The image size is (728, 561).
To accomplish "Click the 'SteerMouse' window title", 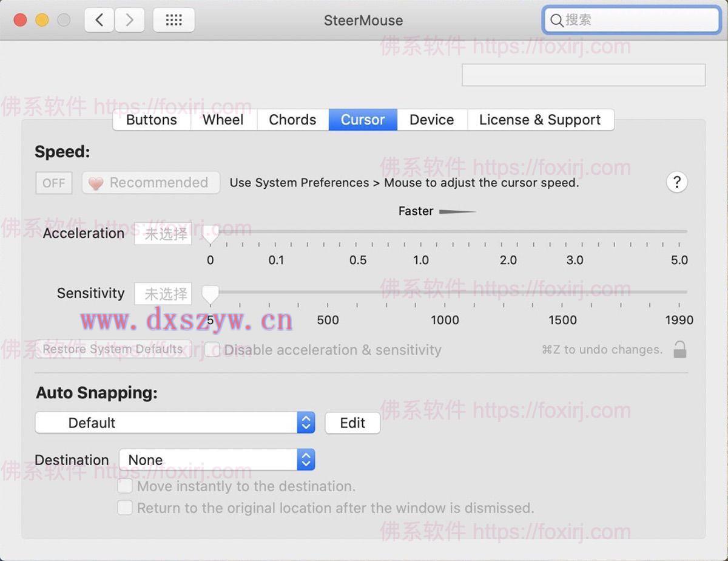I will coord(363,20).
